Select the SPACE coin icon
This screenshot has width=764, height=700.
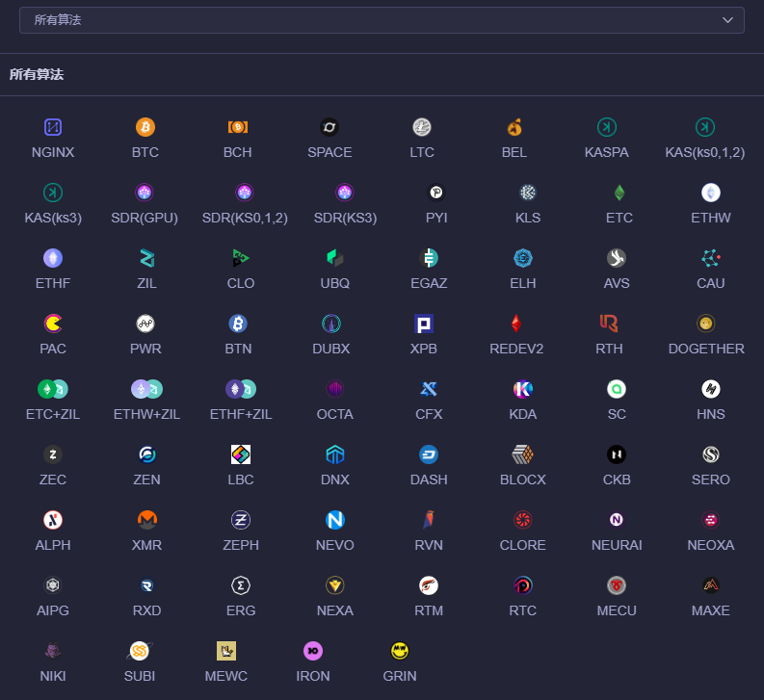pos(329,127)
